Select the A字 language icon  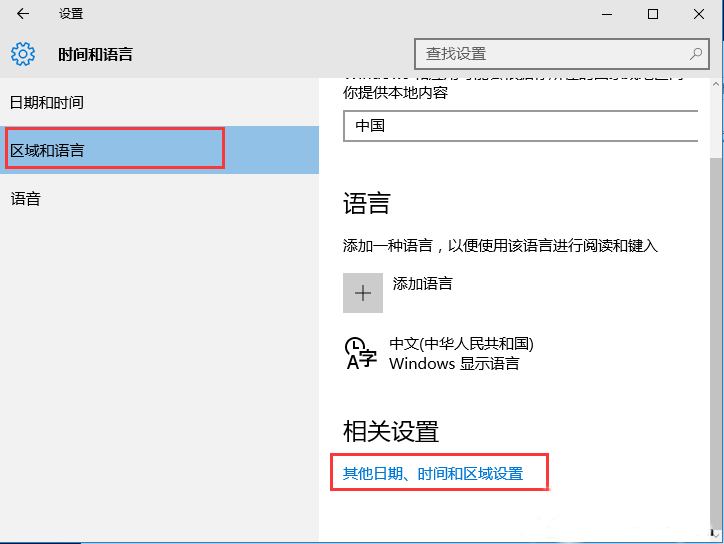(360, 353)
